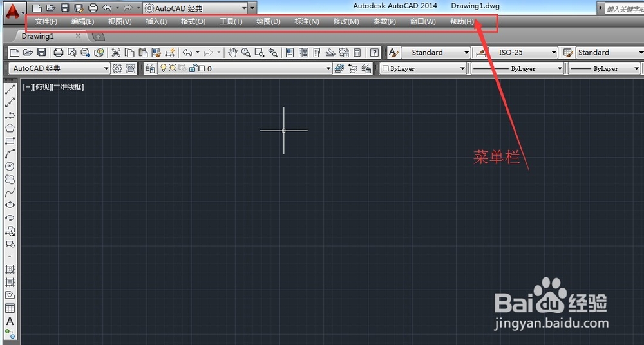Click Cut scissors icon in Standard toolbar
Viewport: 644px width, 345px height.
pyautogui.click(x=116, y=53)
